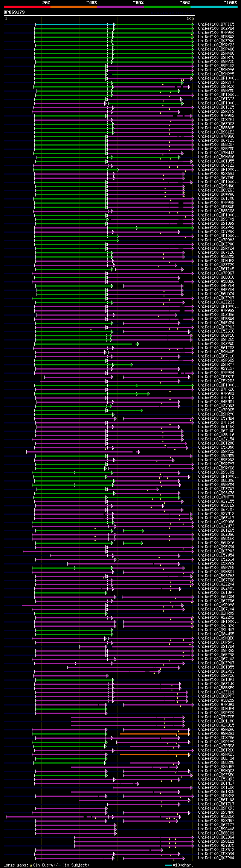Click the purple ~60% identity legend segment
This screenshot has height=868, width=241.
pyautogui.click(x=120, y=7)
